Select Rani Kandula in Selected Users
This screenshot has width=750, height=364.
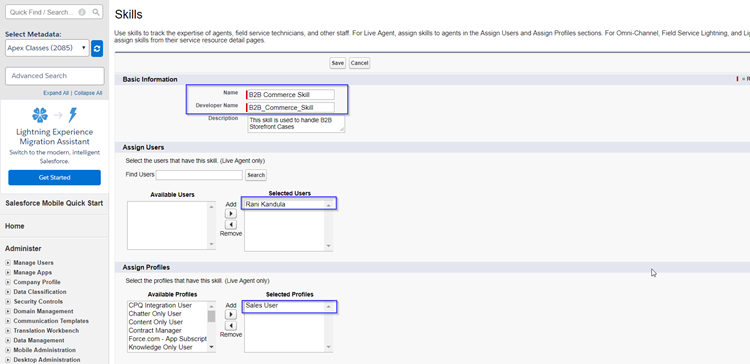265,205
